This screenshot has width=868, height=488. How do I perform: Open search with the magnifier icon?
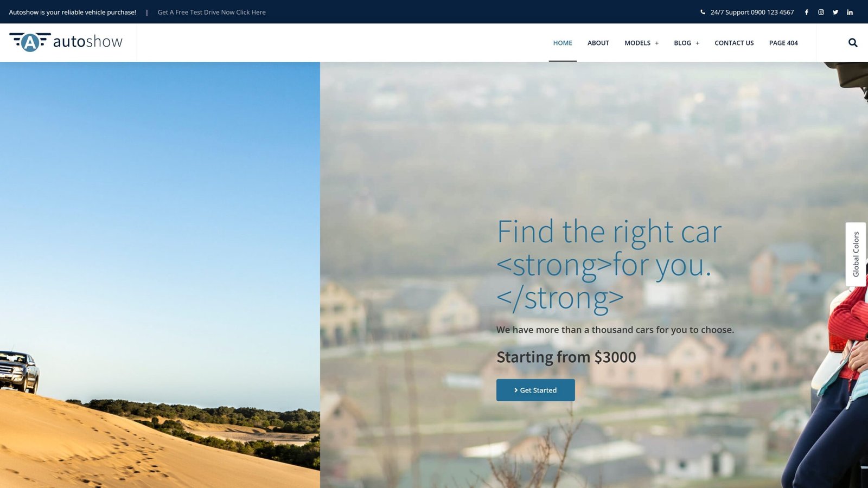click(x=853, y=43)
